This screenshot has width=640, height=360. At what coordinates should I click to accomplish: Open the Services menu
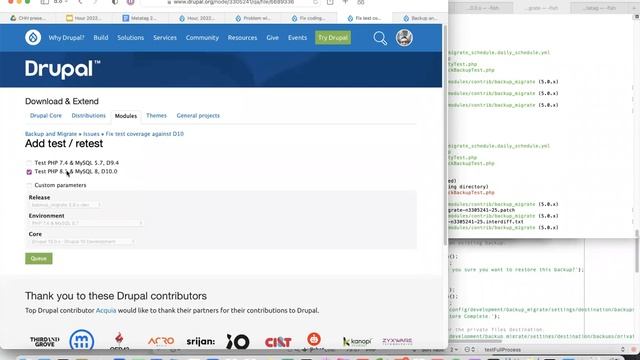pos(165,38)
